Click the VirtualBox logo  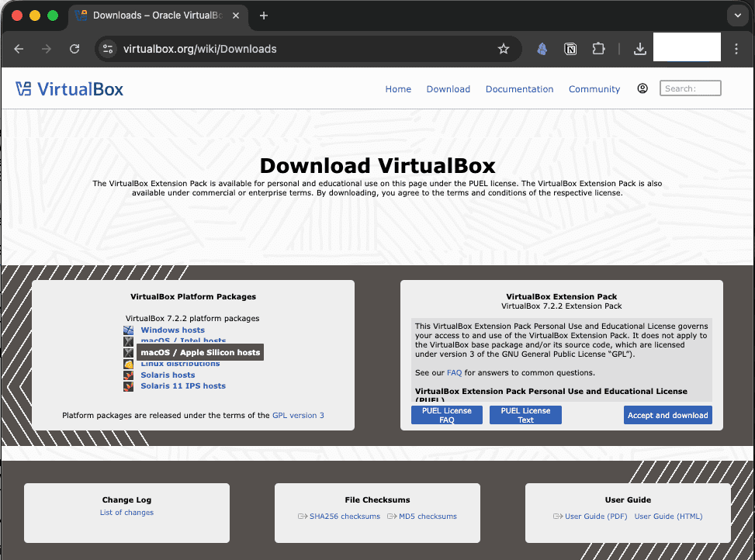70,89
